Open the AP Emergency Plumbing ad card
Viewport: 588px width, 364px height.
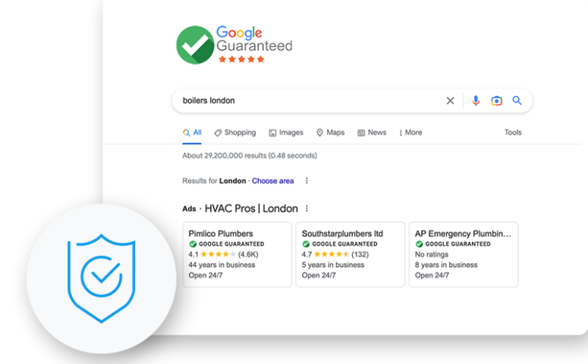pyautogui.click(x=464, y=254)
